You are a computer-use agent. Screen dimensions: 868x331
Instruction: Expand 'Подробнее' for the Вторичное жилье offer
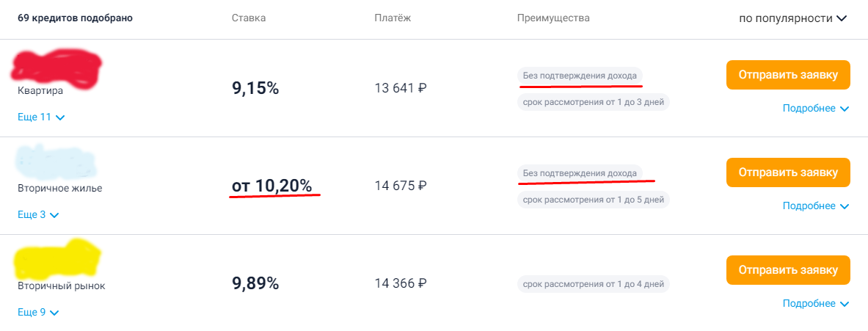[x=815, y=206]
